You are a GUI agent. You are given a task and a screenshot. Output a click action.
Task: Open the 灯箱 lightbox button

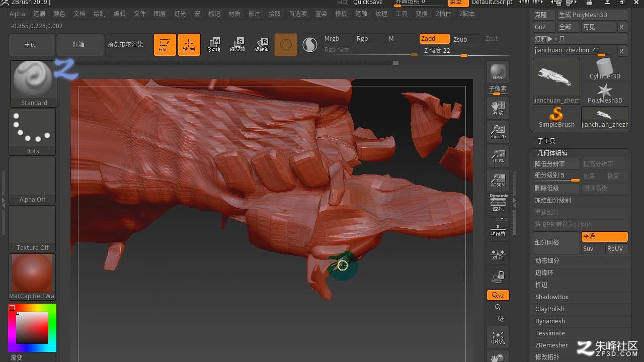[x=80, y=45]
